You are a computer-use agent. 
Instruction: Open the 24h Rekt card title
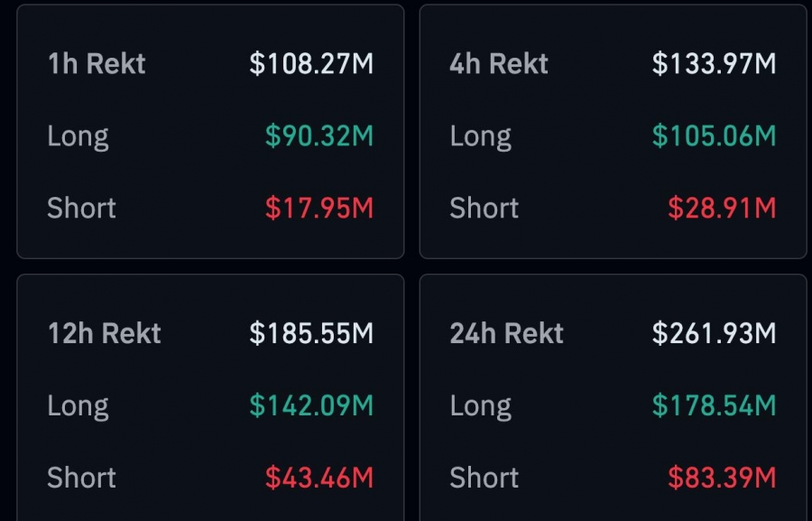(506, 333)
